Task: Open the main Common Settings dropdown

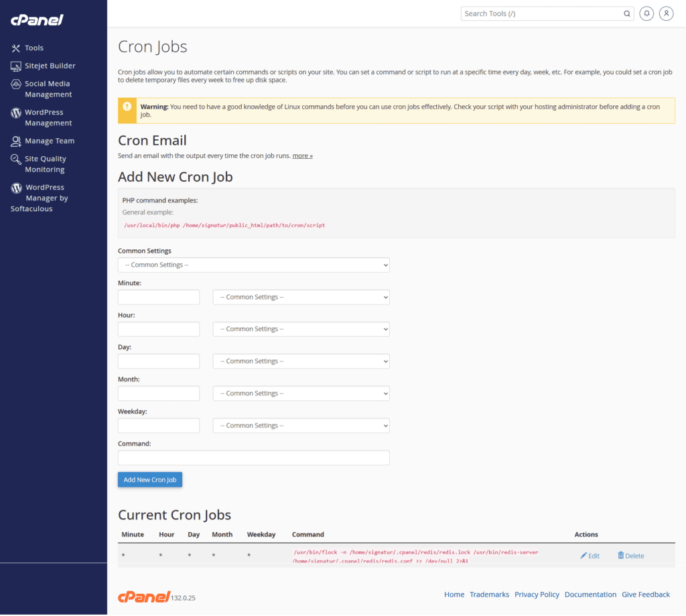Action: point(253,265)
